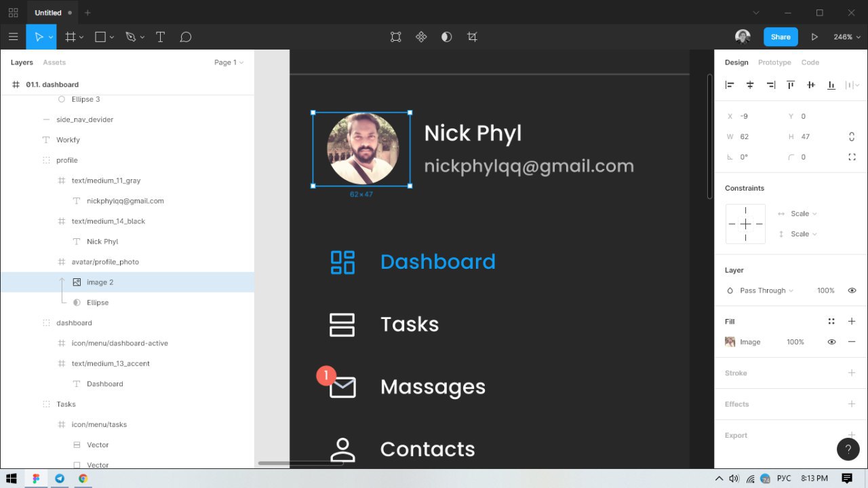
Task: Click the user avatar in the toolbar
Action: [x=743, y=37]
